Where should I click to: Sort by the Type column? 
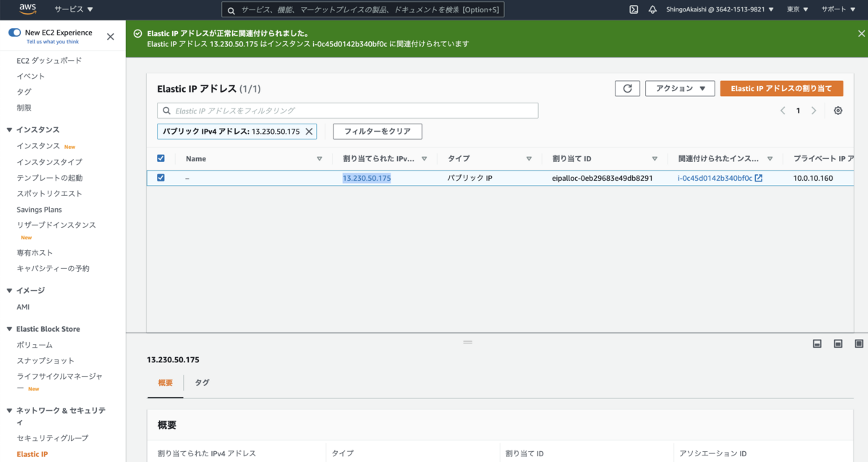(529, 158)
